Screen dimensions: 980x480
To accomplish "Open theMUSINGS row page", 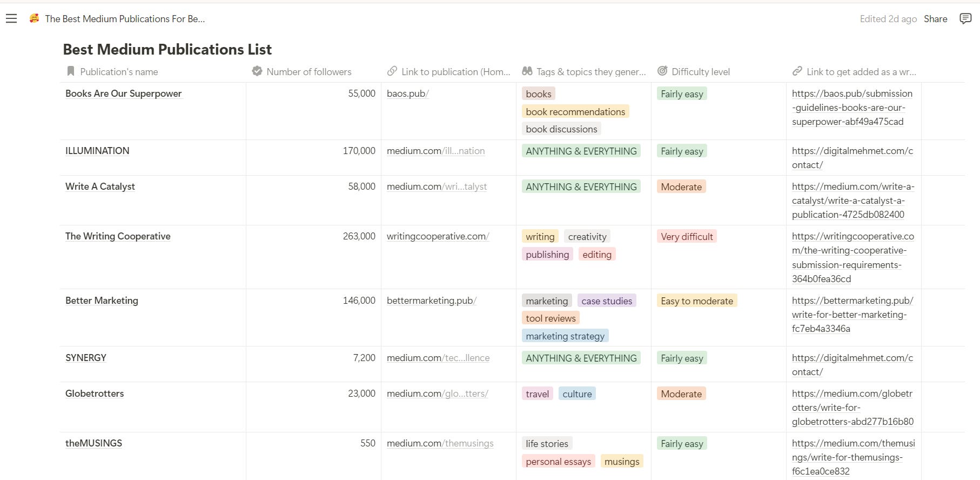I will (x=93, y=443).
